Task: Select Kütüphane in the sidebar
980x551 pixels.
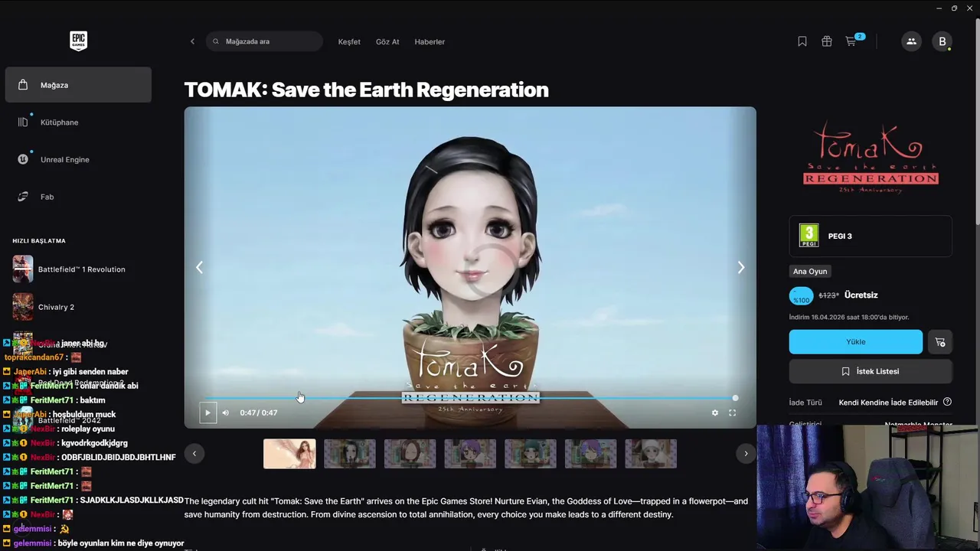Action: 78,122
